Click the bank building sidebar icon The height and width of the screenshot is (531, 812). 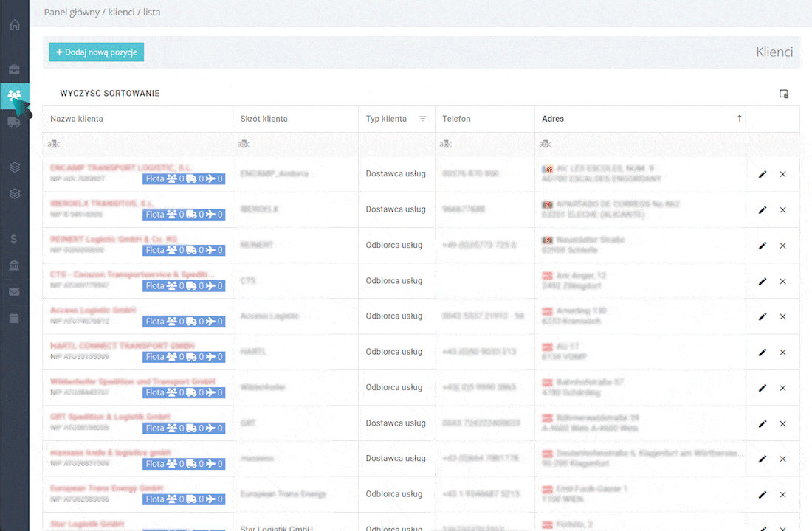coord(15,265)
